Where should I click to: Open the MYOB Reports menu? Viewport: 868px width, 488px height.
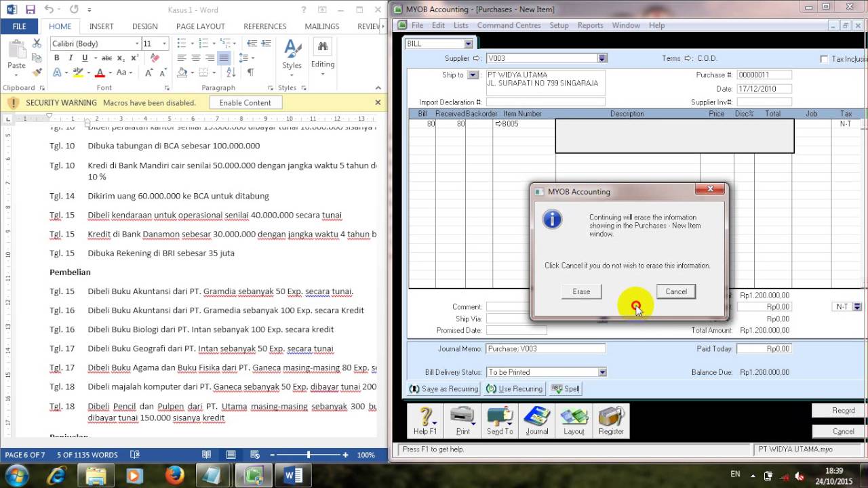(x=590, y=25)
